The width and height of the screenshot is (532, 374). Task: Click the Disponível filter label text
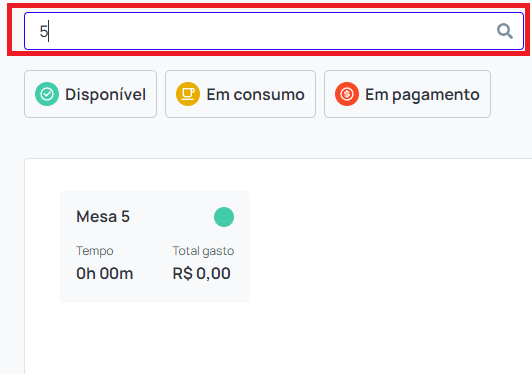coord(106,94)
